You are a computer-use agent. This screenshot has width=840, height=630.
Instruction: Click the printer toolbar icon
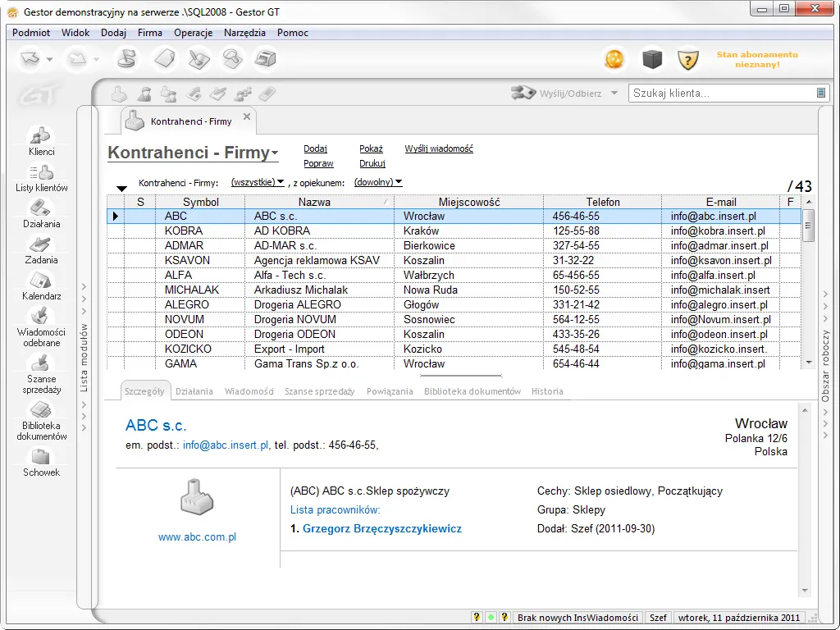[x=265, y=59]
